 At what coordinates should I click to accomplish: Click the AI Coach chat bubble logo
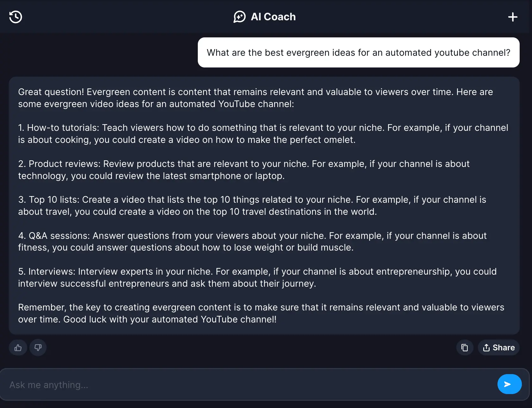[x=240, y=17]
